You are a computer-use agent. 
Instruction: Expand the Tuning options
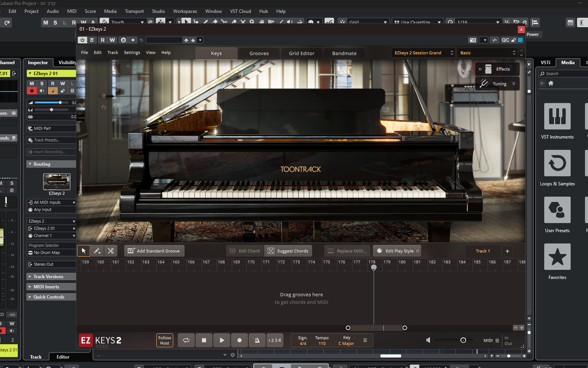point(514,84)
